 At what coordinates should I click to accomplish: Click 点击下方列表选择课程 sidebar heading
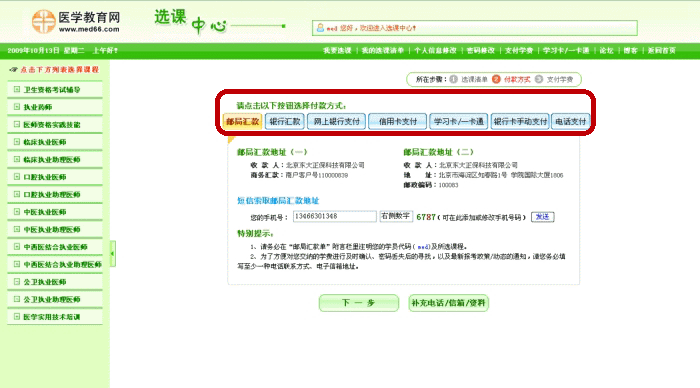coord(59,70)
